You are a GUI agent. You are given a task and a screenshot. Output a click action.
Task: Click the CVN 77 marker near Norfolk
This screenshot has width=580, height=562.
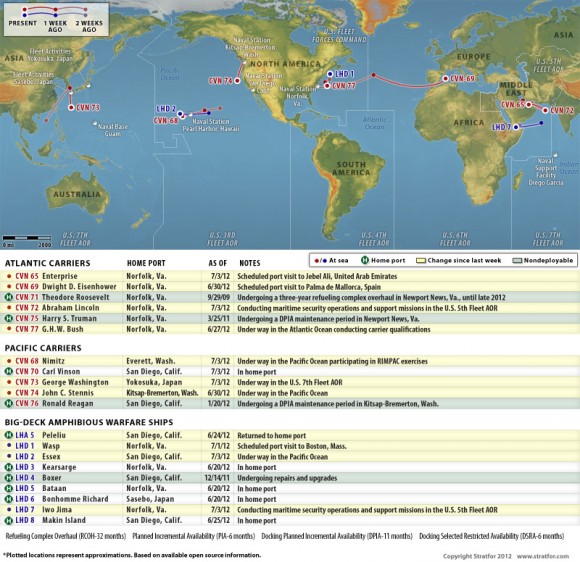(327, 86)
